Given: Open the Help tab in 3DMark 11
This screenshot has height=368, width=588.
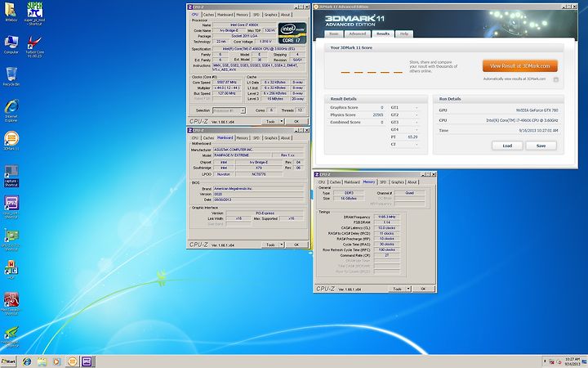Looking at the screenshot, I should pyautogui.click(x=404, y=34).
